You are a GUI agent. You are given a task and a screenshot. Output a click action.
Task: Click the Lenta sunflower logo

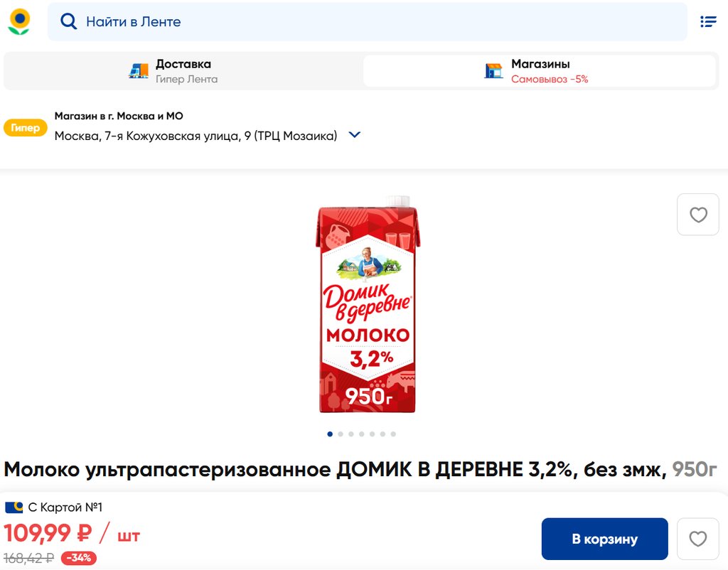tap(19, 21)
